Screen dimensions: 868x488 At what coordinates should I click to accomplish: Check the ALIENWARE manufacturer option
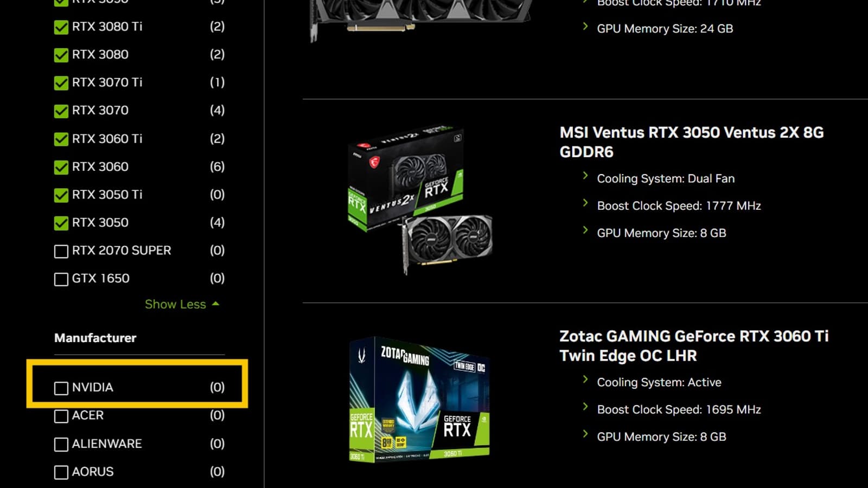[61, 444]
